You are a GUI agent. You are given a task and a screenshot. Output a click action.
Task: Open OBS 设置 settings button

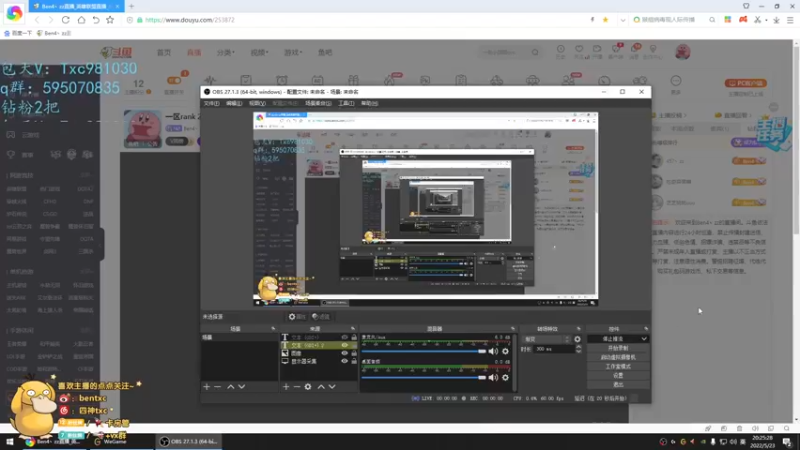(x=618, y=376)
